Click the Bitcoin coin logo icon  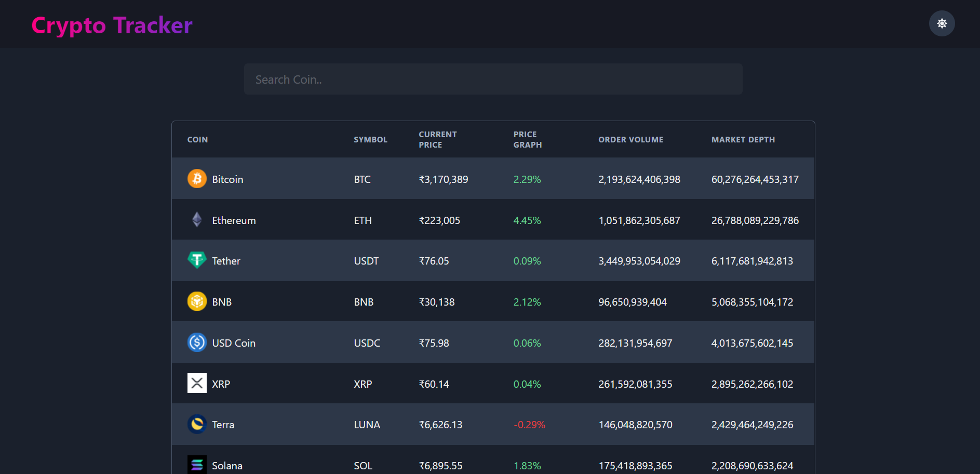[x=197, y=179]
